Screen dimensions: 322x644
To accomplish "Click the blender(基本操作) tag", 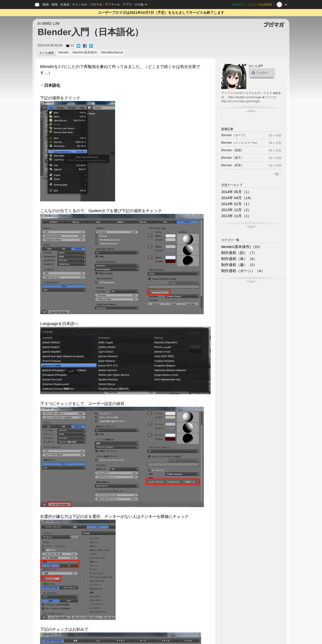I will [85, 52].
